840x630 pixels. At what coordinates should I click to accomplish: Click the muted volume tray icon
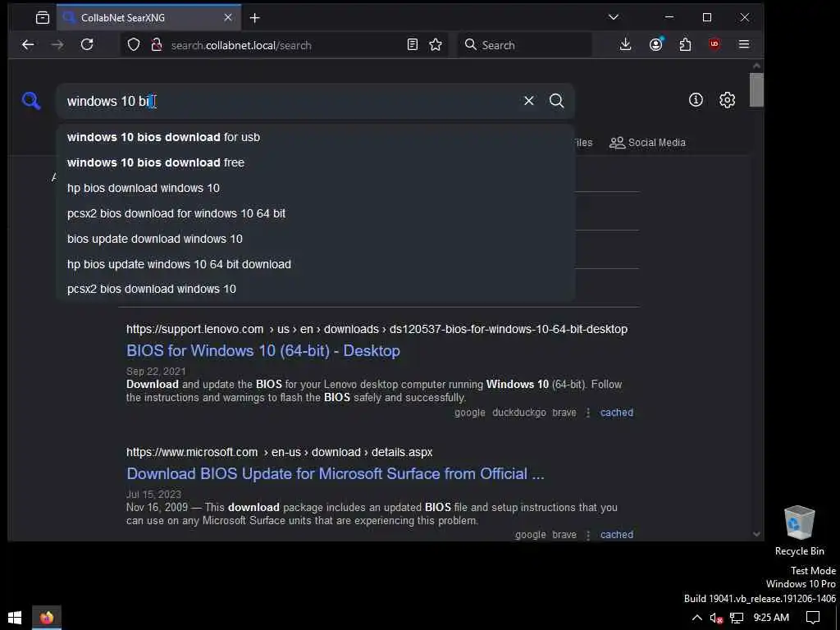(716, 618)
